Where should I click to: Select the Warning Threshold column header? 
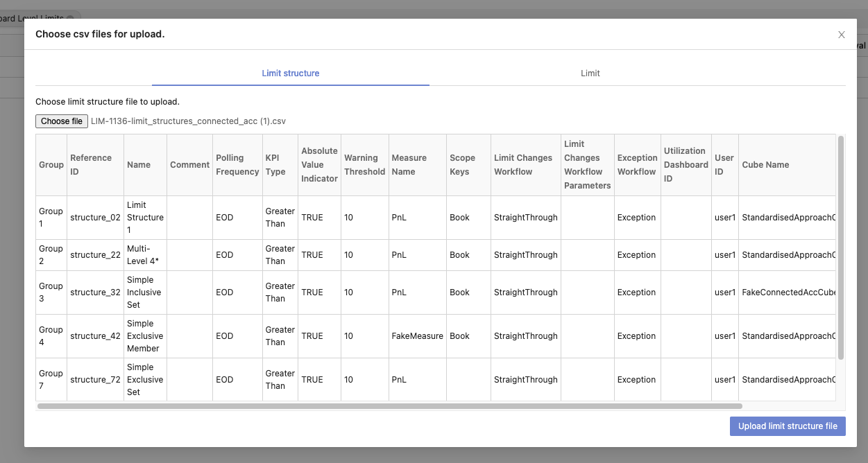[364, 165]
